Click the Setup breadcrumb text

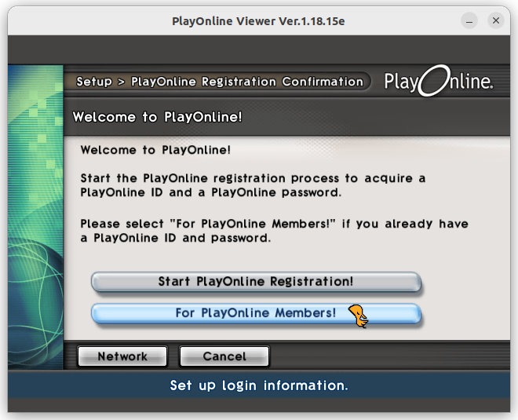(94, 82)
